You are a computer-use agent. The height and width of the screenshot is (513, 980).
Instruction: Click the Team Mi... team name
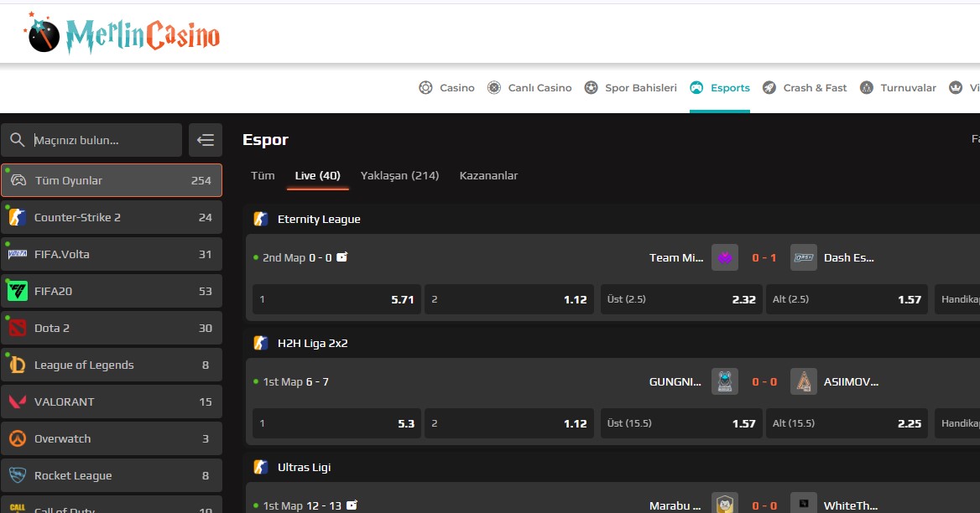[x=676, y=257]
